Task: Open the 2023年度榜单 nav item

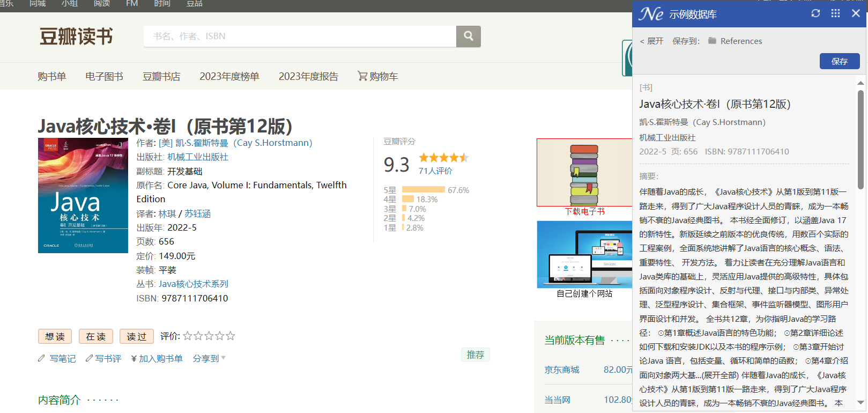Action: [x=229, y=76]
